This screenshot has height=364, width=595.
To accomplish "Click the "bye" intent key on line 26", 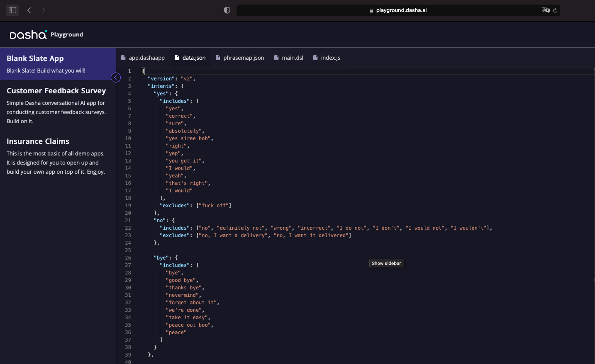I will [161, 258].
